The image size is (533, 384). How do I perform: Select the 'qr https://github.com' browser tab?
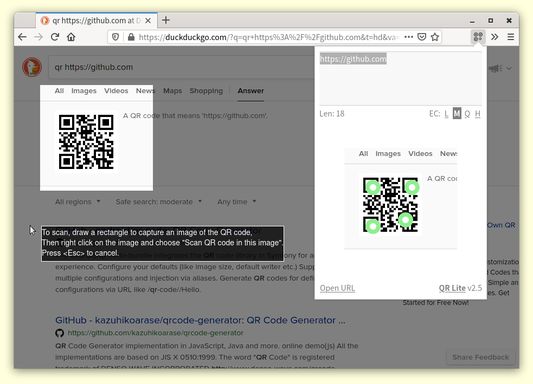tap(97, 20)
